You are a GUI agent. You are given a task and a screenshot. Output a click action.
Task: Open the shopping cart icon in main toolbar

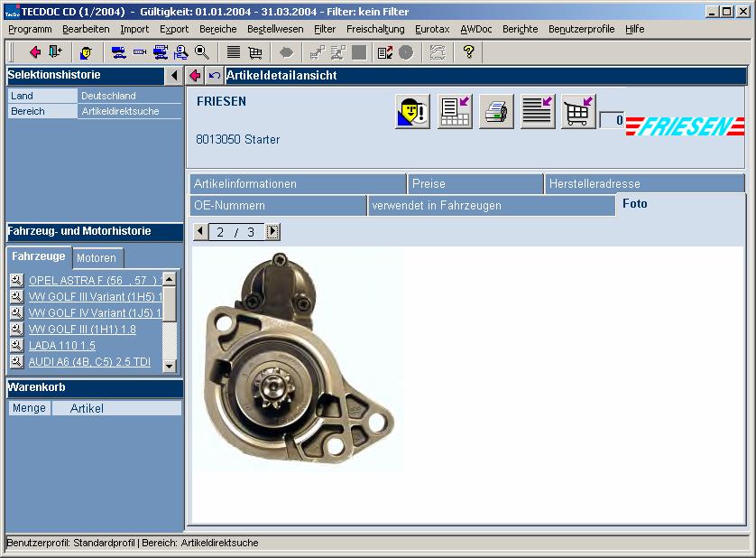(x=255, y=52)
